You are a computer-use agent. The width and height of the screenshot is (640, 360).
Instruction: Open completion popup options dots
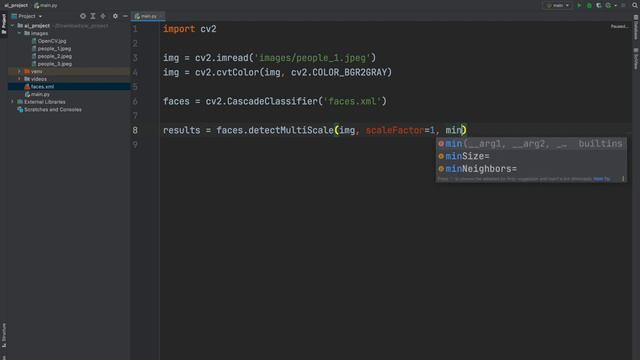click(x=623, y=179)
